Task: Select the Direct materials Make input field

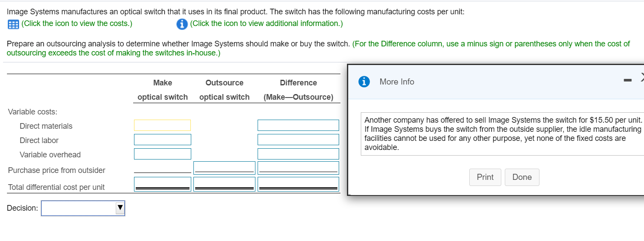Action: coord(162,125)
